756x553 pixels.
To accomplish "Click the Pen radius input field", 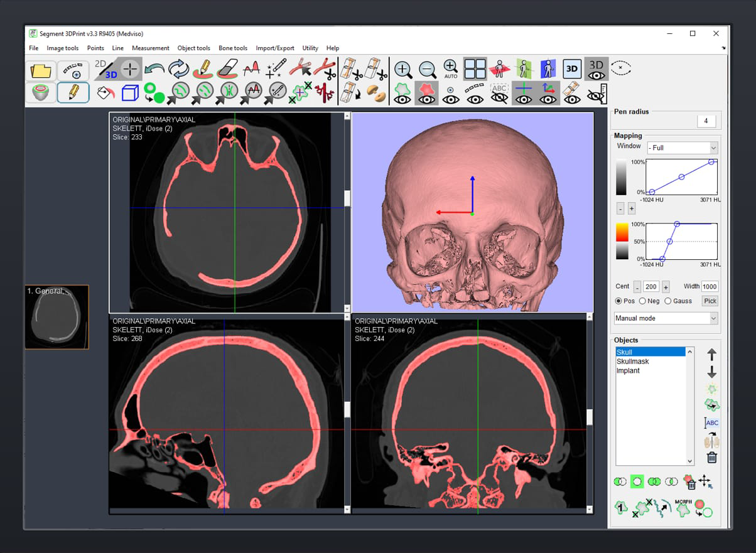I will click(706, 121).
